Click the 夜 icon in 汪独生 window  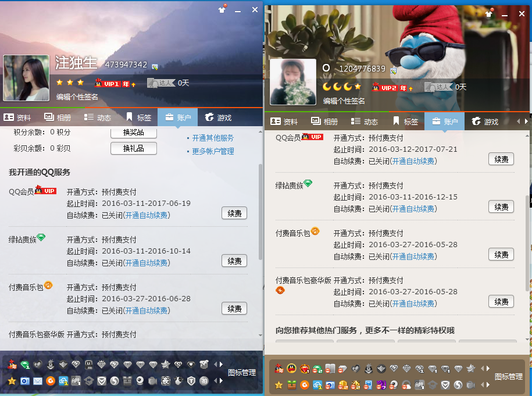point(166,381)
